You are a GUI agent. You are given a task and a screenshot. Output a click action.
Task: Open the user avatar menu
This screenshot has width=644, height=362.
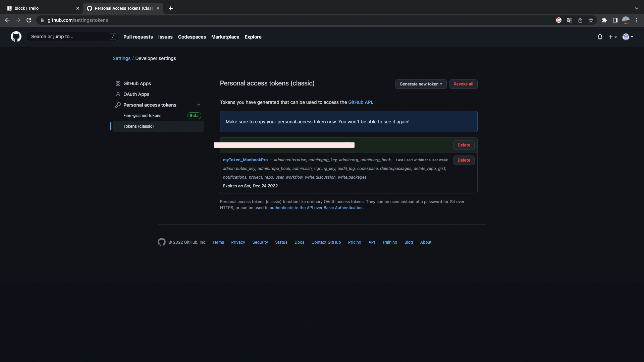click(x=627, y=37)
